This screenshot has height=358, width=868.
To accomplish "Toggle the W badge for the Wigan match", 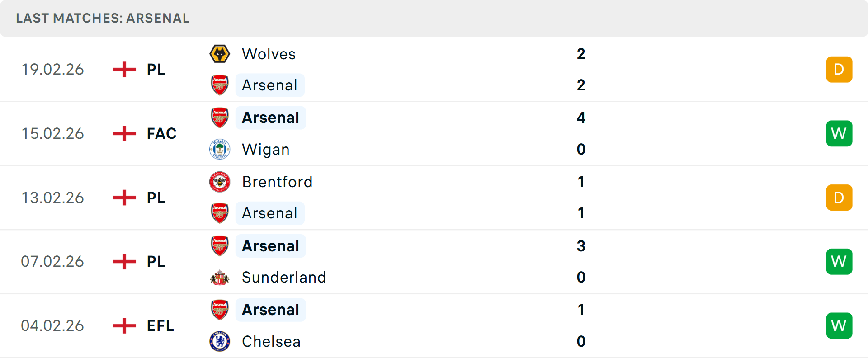I will pos(839,133).
